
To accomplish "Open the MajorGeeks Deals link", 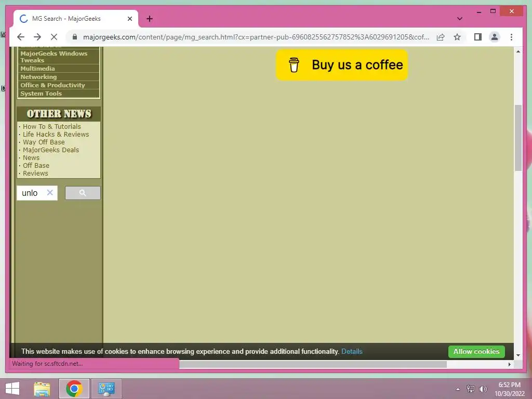I will click(x=50, y=150).
